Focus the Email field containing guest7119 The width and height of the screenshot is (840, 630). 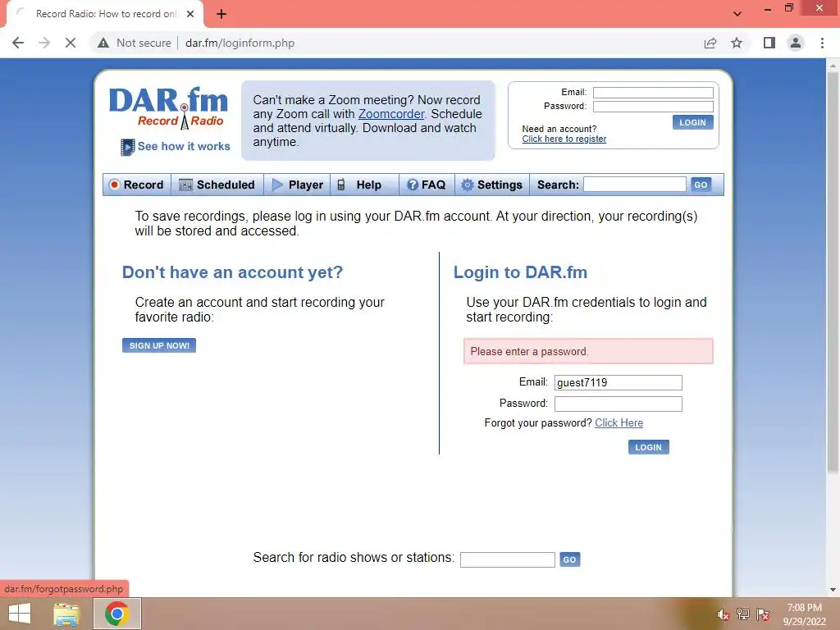[619, 382]
